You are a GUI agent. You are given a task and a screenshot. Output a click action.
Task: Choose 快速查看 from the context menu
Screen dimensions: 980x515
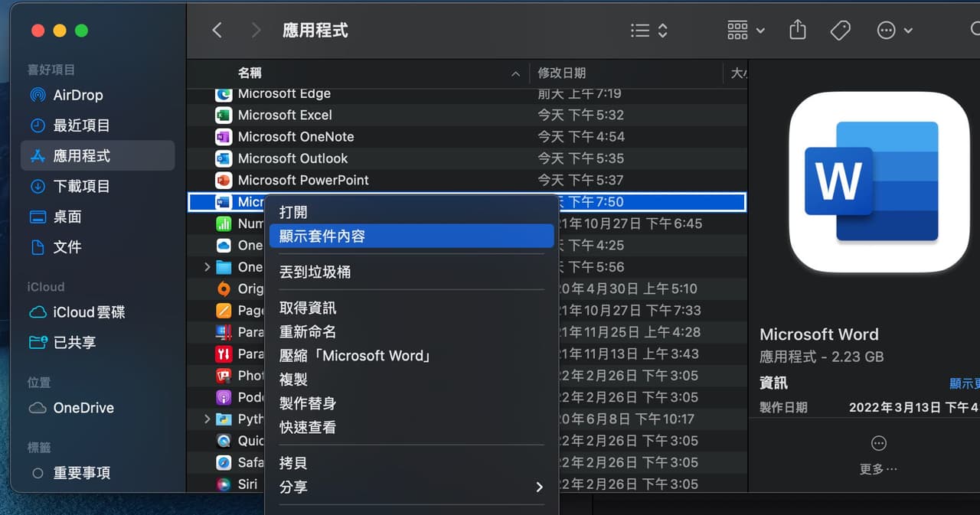click(411, 427)
